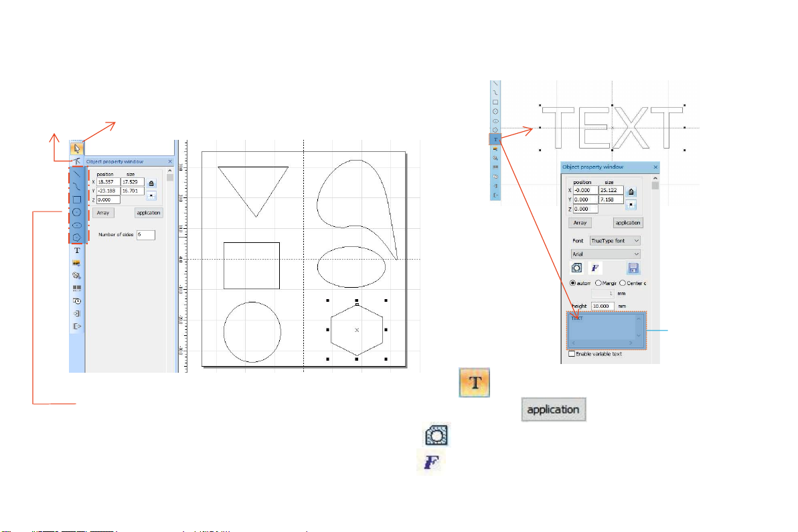Click the enlarged orange T text tool image
Image resolution: width=798 pixels, height=532 pixels.
point(475,383)
